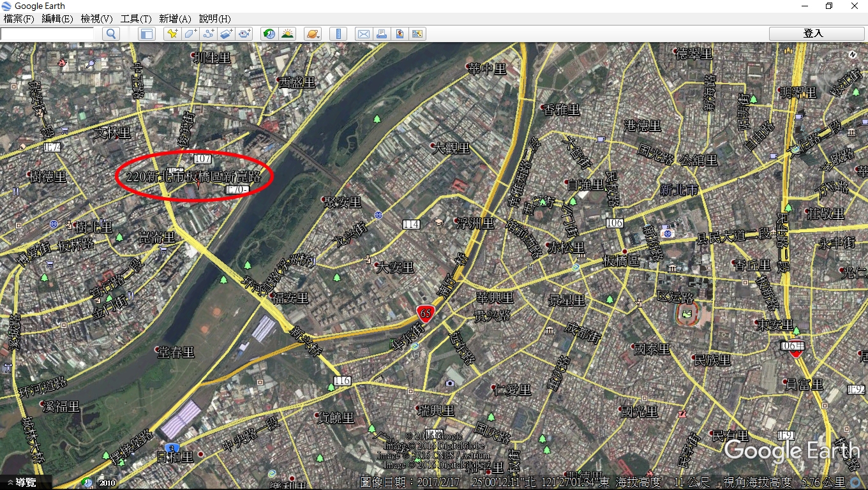
Task: Click the historical imagery clock near 2010
Action: click(87, 483)
